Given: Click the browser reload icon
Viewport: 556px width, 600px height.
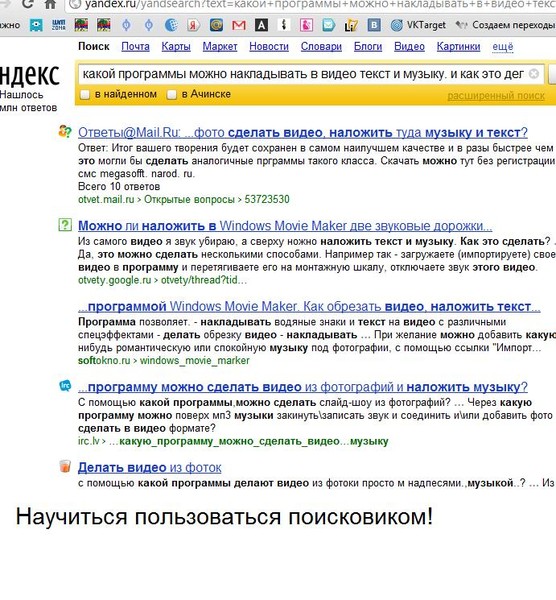Looking at the screenshot, I should 27,4.
